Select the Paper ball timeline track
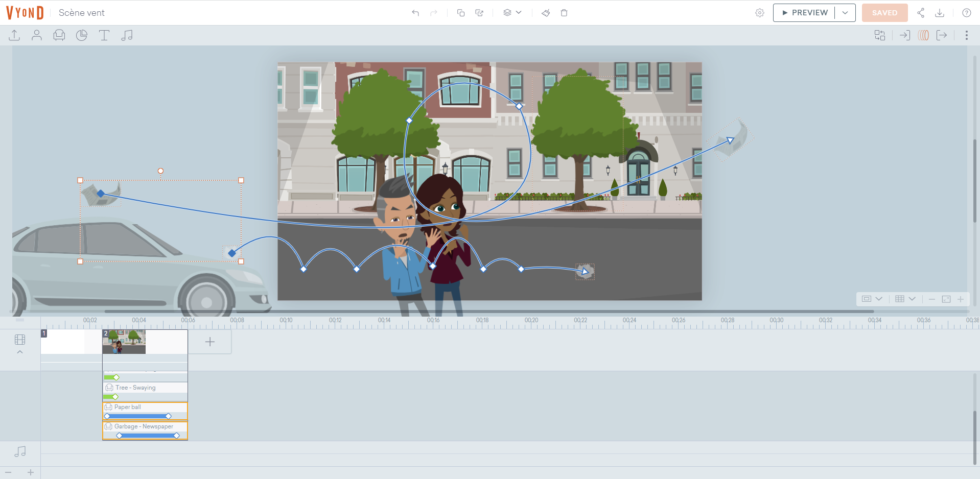 [145, 408]
